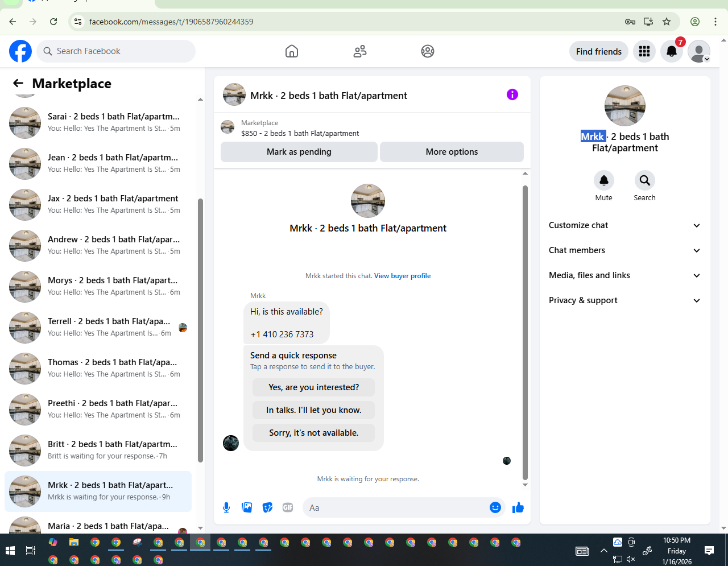Choose a sticker icon

[267, 507]
